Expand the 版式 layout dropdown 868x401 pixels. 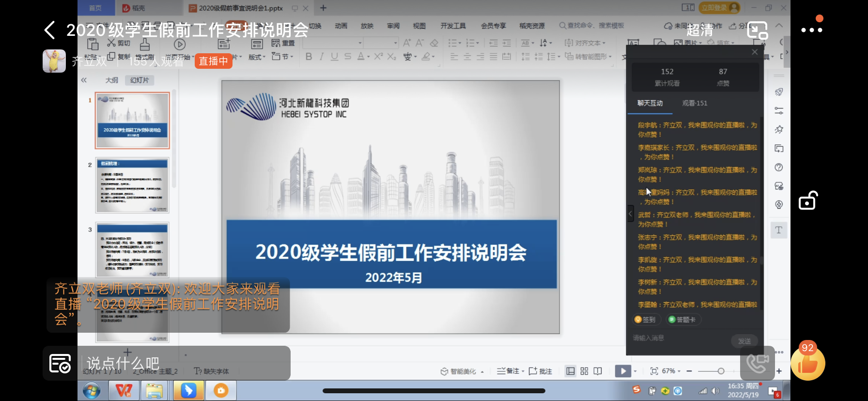tap(257, 57)
